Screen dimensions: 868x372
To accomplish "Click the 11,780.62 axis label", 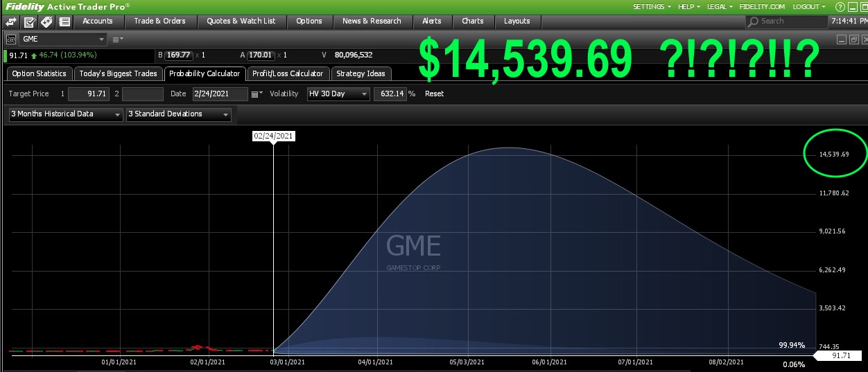I will coord(834,193).
